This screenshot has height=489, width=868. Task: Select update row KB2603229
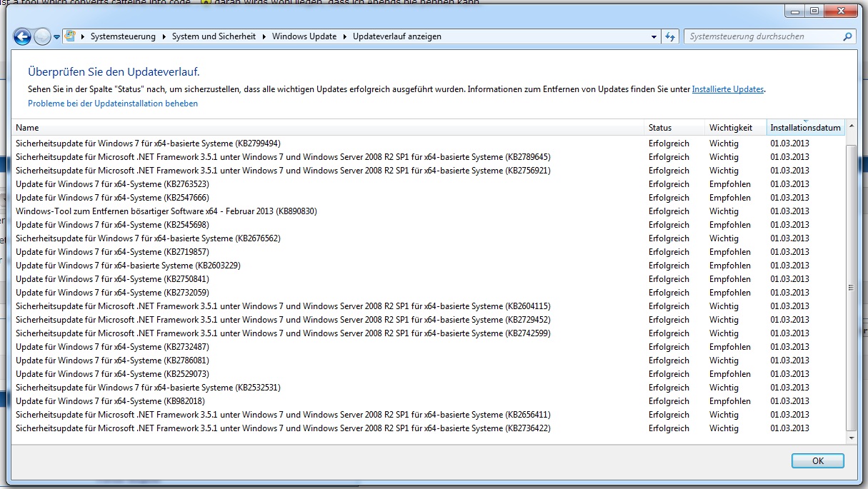click(x=428, y=266)
